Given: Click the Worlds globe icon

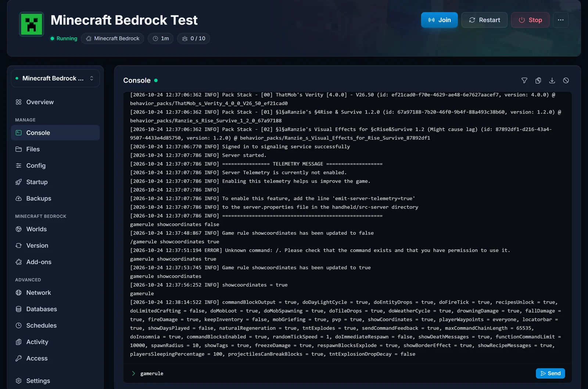Looking at the screenshot, I should pyautogui.click(x=19, y=229).
